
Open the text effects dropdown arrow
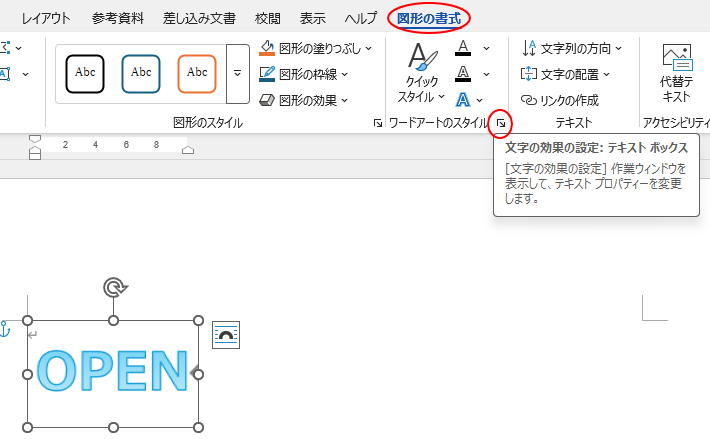click(x=480, y=100)
